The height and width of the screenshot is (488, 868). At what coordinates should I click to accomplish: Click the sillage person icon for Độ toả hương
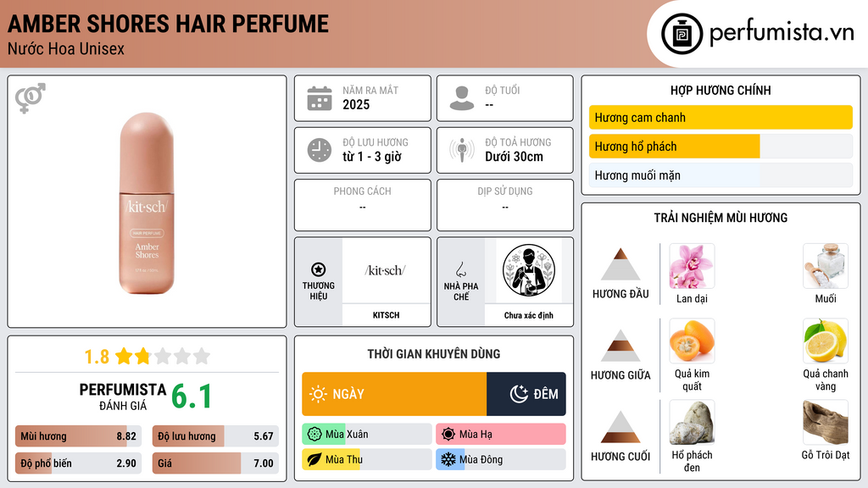pos(462,150)
